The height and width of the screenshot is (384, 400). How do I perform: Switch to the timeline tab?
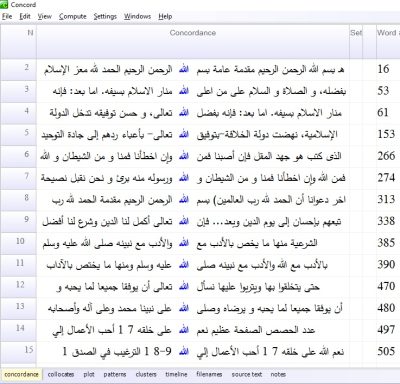click(x=176, y=374)
